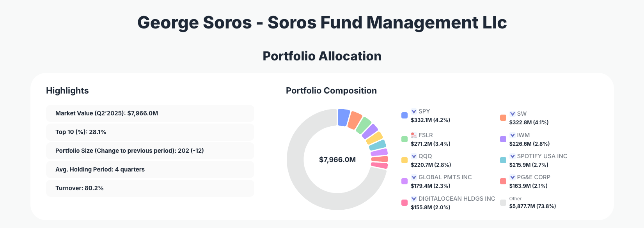Click the icon beside IWM ticker
644x228 pixels.
pyautogui.click(x=513, y=135)
